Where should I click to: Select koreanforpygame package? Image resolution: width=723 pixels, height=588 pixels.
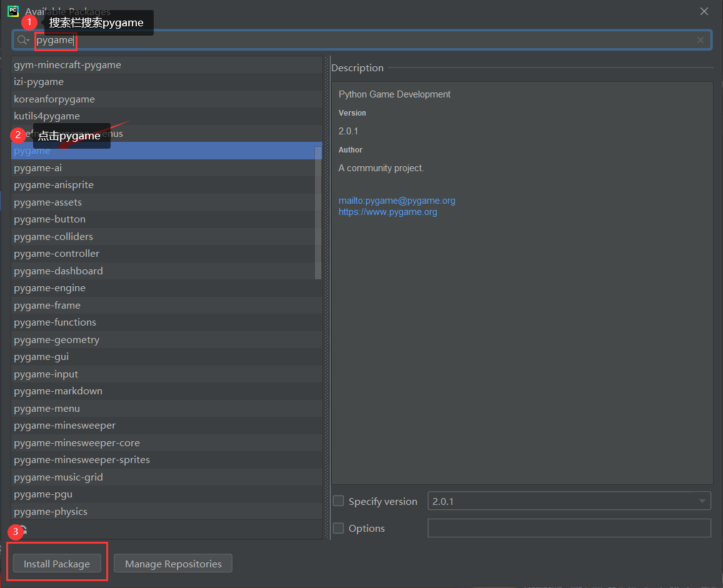tap(166, 99)
